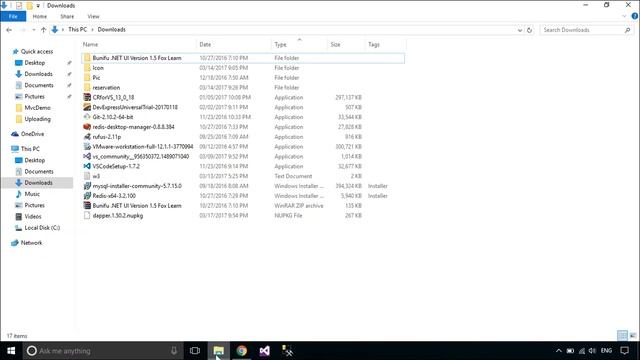
Task: Open Task View on the taskbar
Action: tap(195, 351)
